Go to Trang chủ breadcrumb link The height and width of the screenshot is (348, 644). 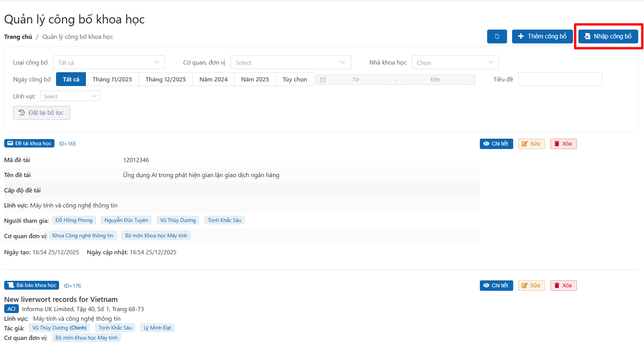pyautogui.click(x=18, y=37)
